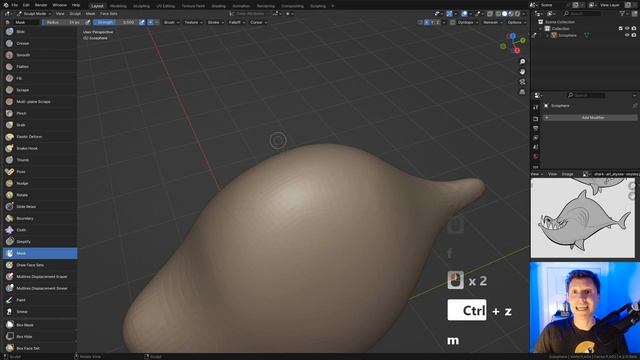Adjust the brush Strength slider

point(115,22)
